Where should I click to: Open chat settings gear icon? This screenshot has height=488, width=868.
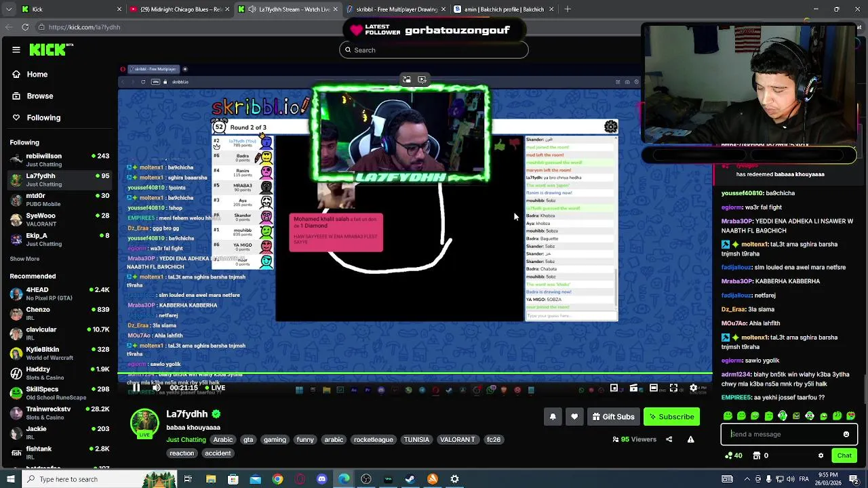821,455
